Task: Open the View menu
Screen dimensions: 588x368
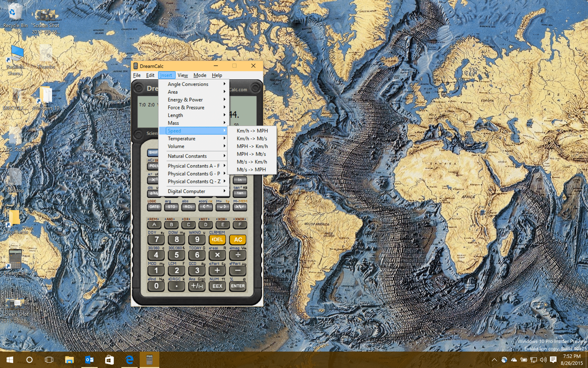Action: coord(183,75)
